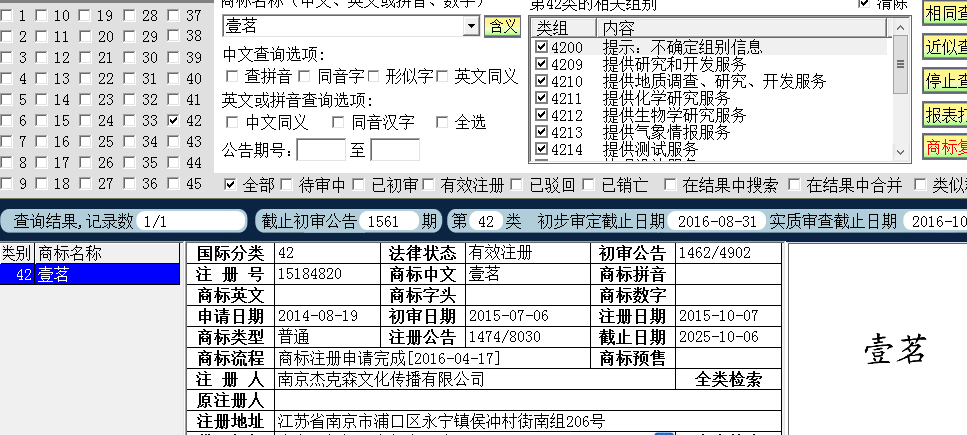Uncheck group 4214 提供测试服务
This screenshot has height=435, width=967.
pyautogui.click(x=541, y=149)
